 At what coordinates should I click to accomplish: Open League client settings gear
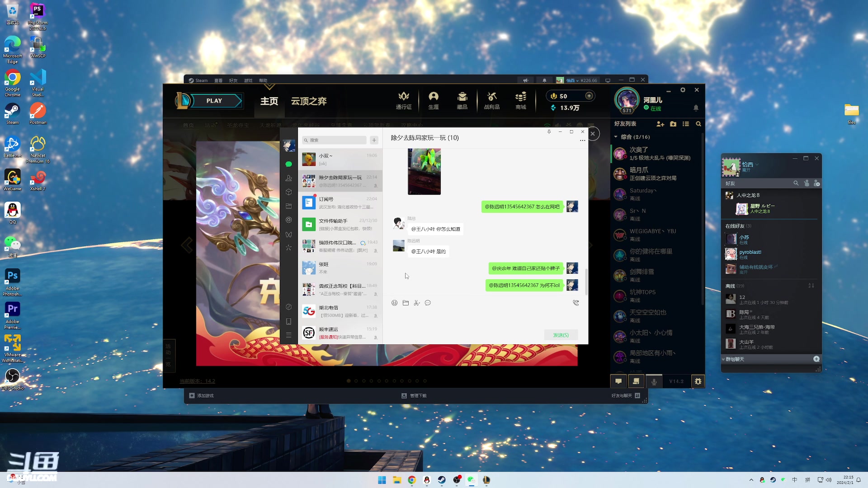(683, 90)
